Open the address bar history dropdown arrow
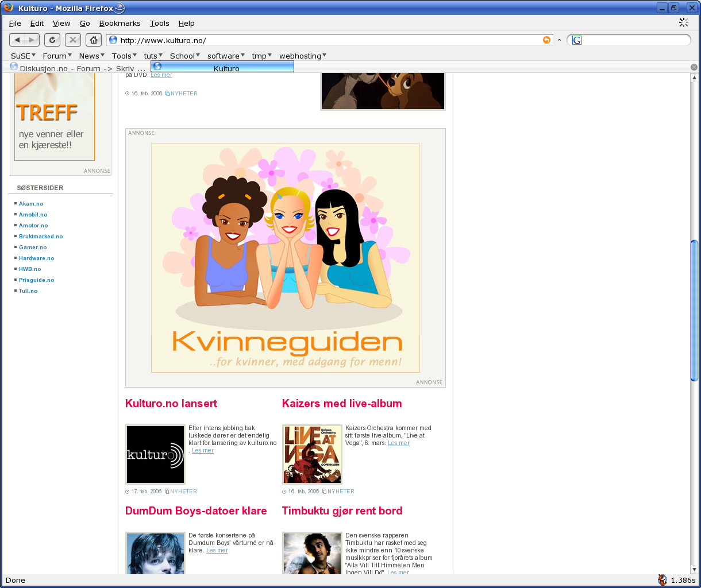Image resolution: width=701 pixels, height=588 pixels. coord(559,40)
